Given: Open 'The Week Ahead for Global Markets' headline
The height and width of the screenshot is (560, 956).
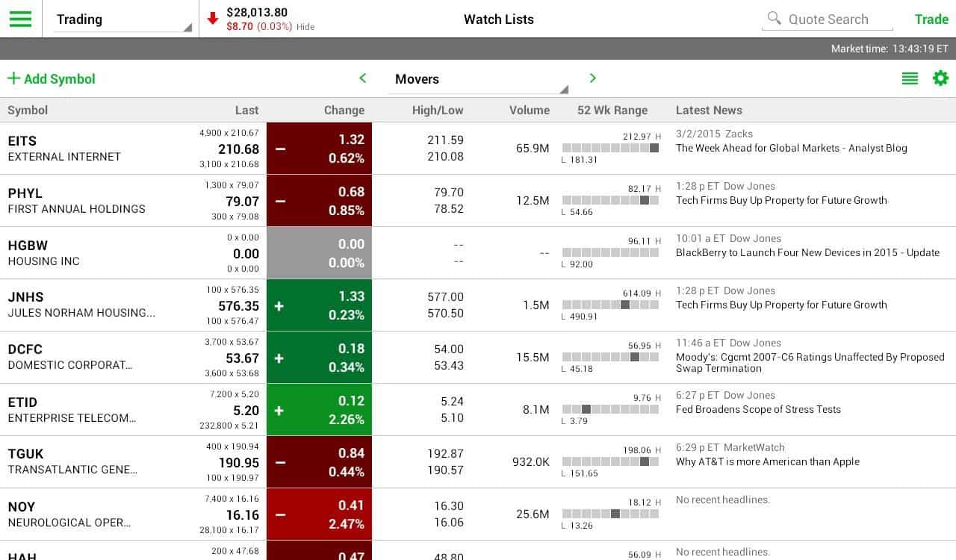Looking at the screenshot, I should point(792,148).
